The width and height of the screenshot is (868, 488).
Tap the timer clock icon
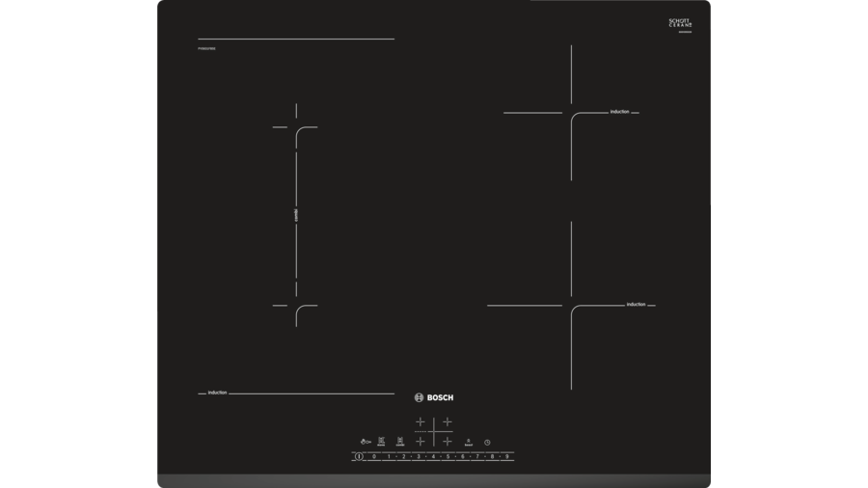(x=487, y=442)
